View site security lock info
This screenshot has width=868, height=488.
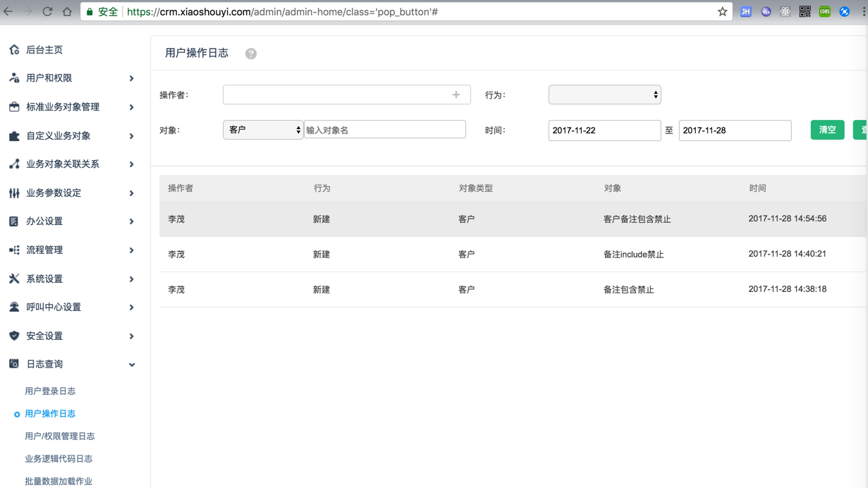pyautogui.click(x=90, y=12)
